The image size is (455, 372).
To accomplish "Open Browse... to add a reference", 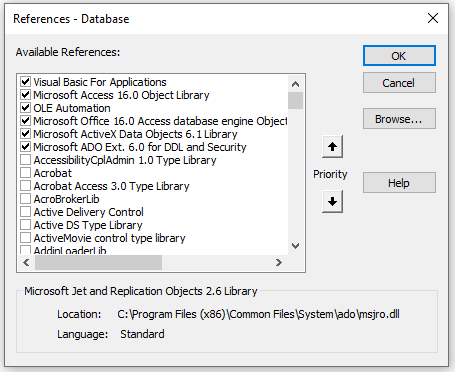I will [399, 119].
